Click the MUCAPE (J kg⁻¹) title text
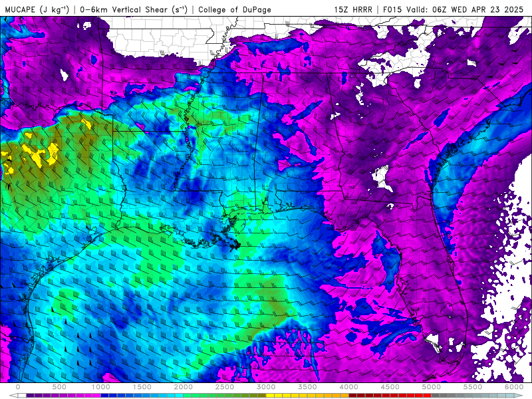Viewport: 532px width, 399px height. pyautogui.click(x=37, y=9)
